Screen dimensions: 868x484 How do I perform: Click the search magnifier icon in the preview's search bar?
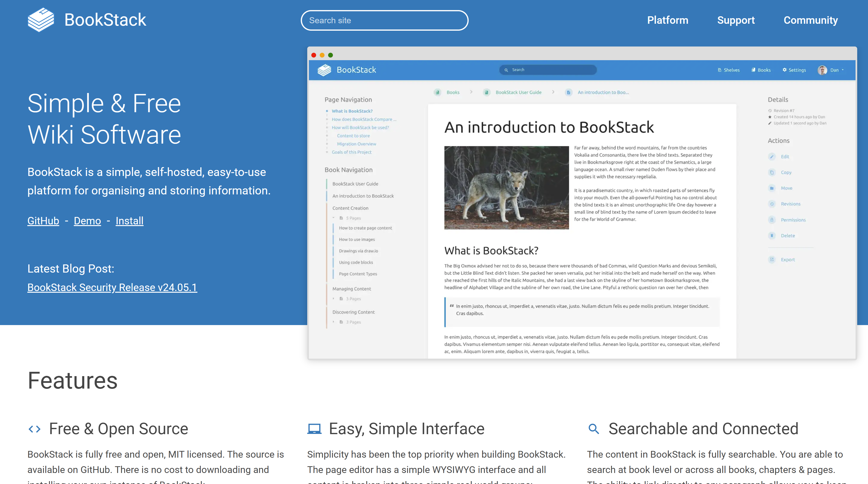pos(506,70)
